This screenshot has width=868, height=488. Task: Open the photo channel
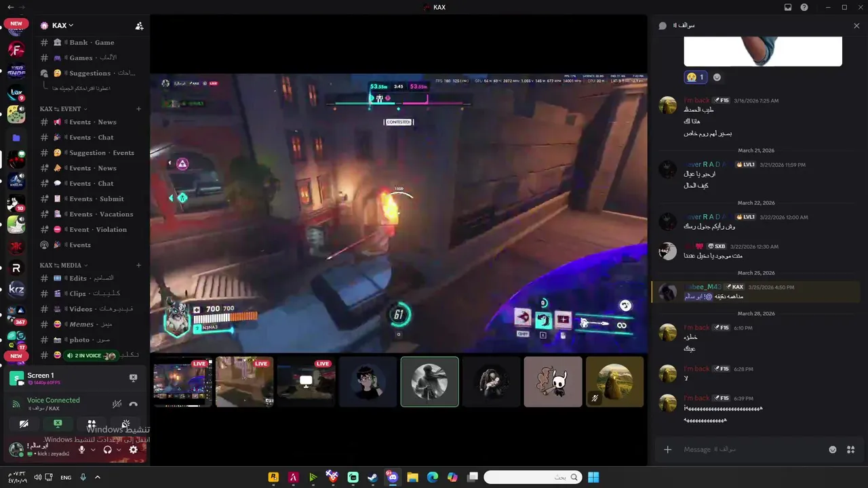pos(92,340)
